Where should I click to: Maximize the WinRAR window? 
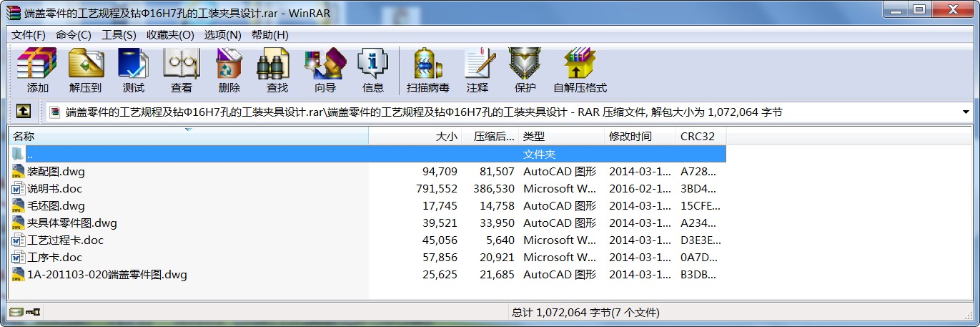click(x=919, y=9)
